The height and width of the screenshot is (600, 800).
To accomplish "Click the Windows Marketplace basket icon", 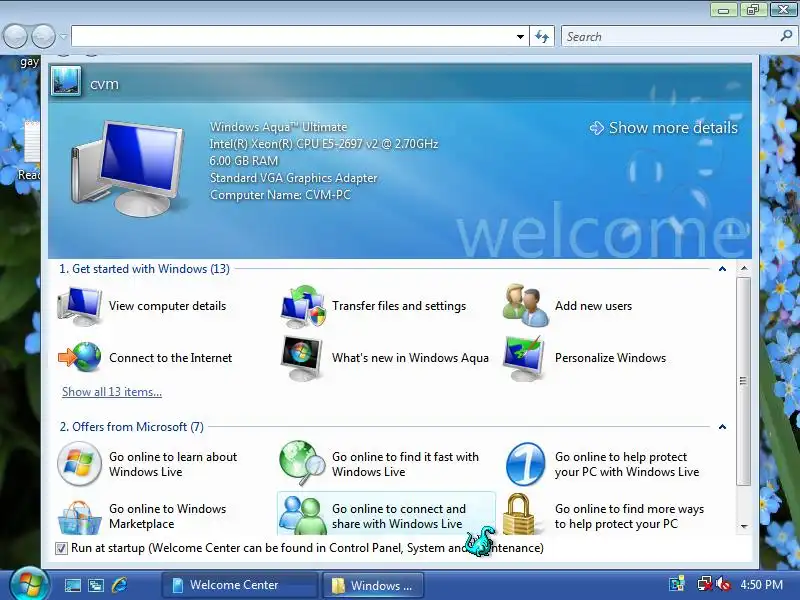I will pos(79,517).
